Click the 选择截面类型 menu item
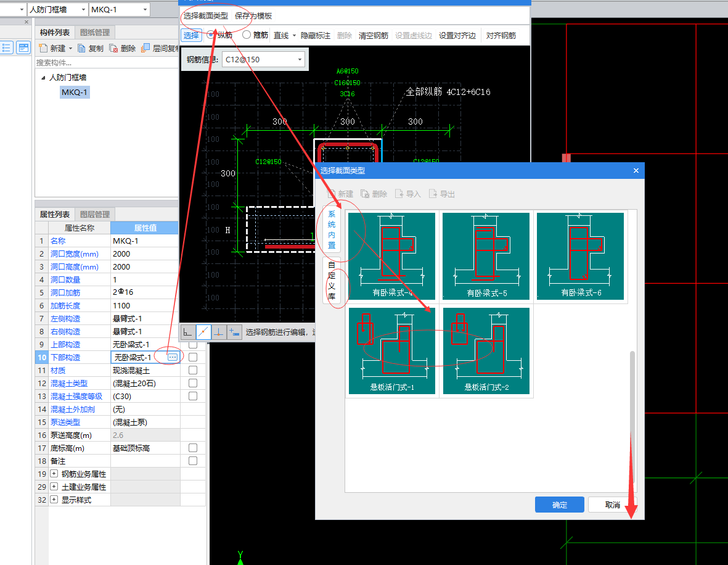The image size is (728, 565). [206, 16]
